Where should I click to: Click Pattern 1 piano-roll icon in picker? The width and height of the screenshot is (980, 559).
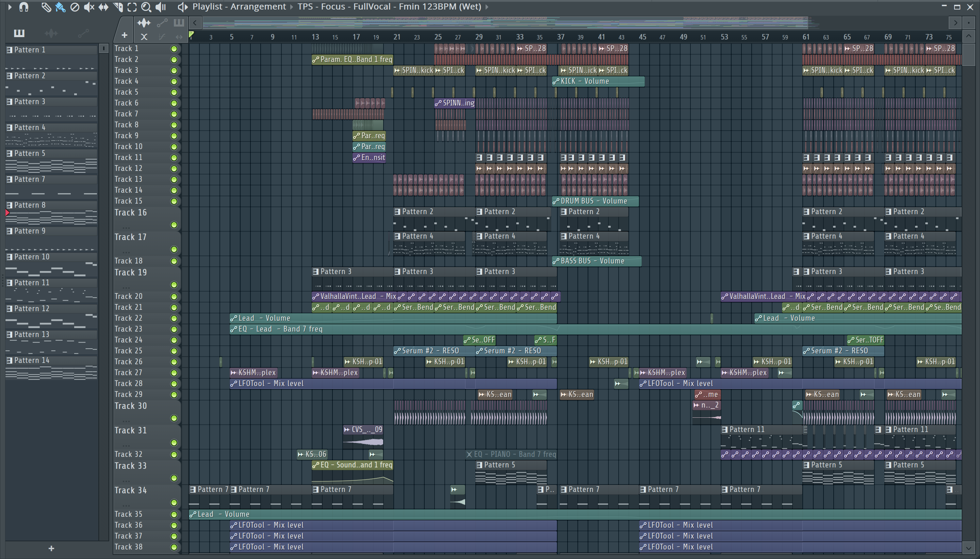point(9,50)
